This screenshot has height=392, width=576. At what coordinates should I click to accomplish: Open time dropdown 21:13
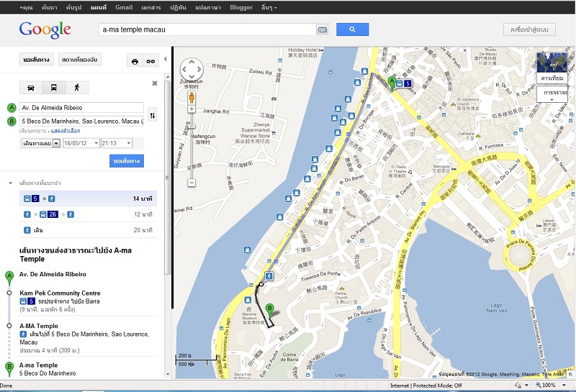tap(117, 143)
